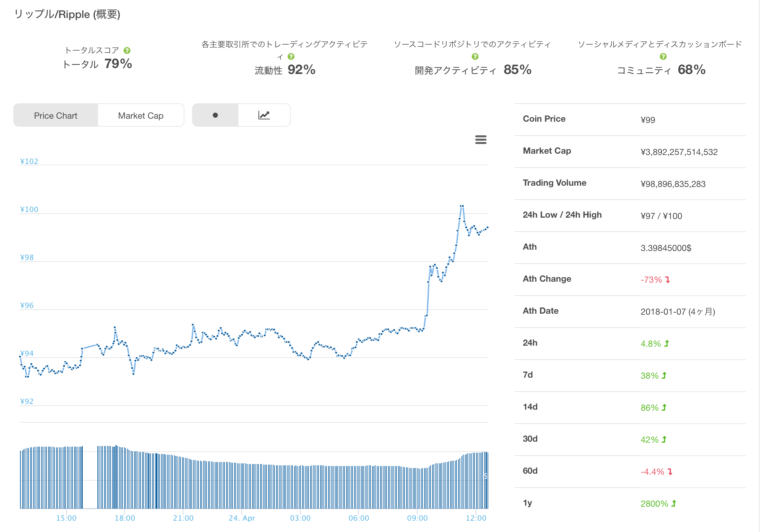This screenshot has height=532, width=761.
Task: Select the dot-style chart toggle
Action: [x=215, y=115]
